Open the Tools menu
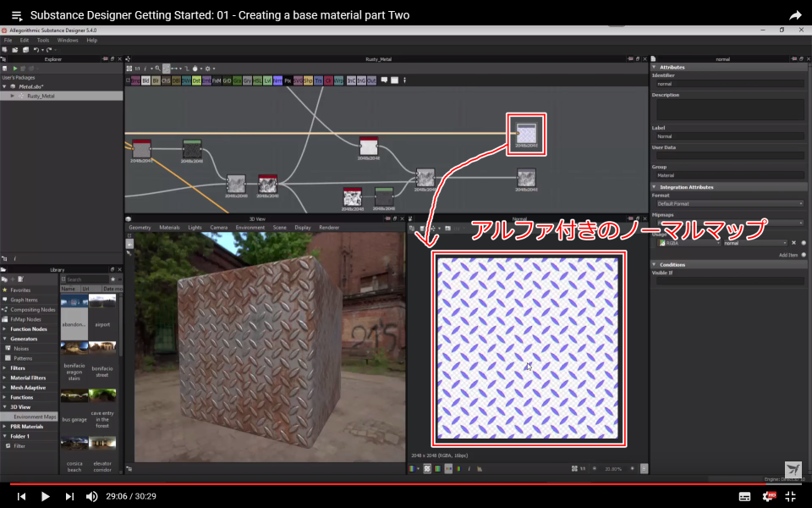Viewport: 812px width, 508px height. point(43,40)
